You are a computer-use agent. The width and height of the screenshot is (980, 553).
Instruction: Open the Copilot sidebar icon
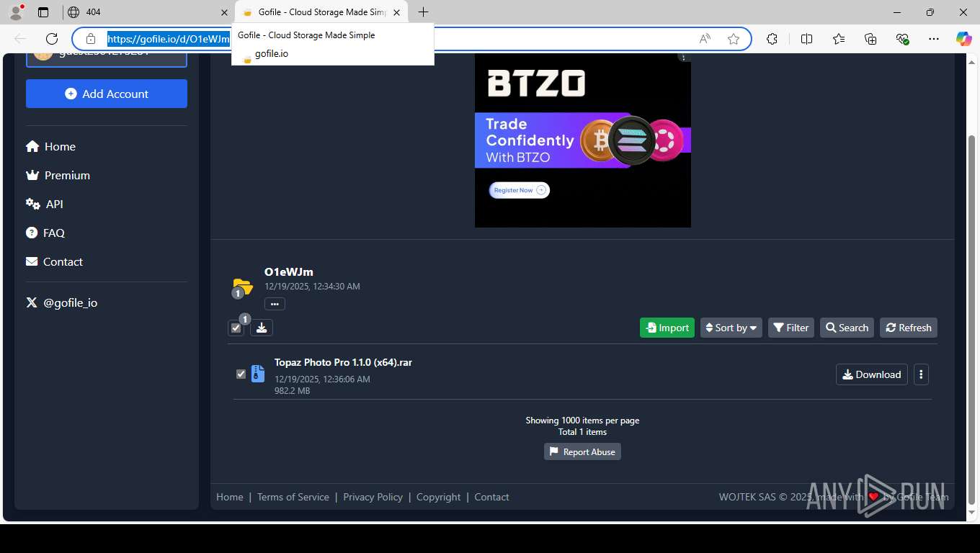(964, 39)
